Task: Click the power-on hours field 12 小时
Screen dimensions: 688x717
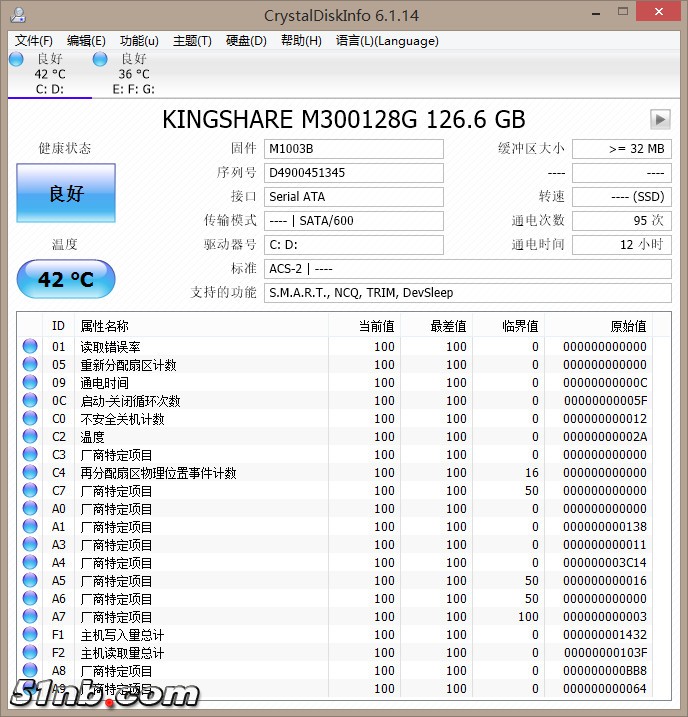Action: click(x=622, y=245)
